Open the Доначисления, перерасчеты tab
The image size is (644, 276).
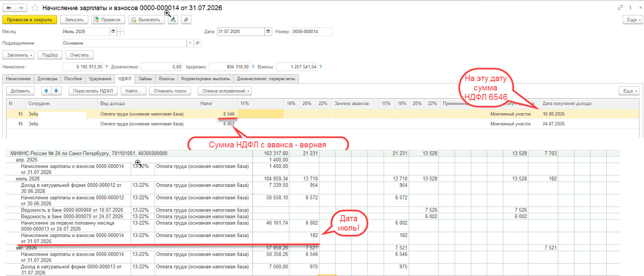pos(266,78)
